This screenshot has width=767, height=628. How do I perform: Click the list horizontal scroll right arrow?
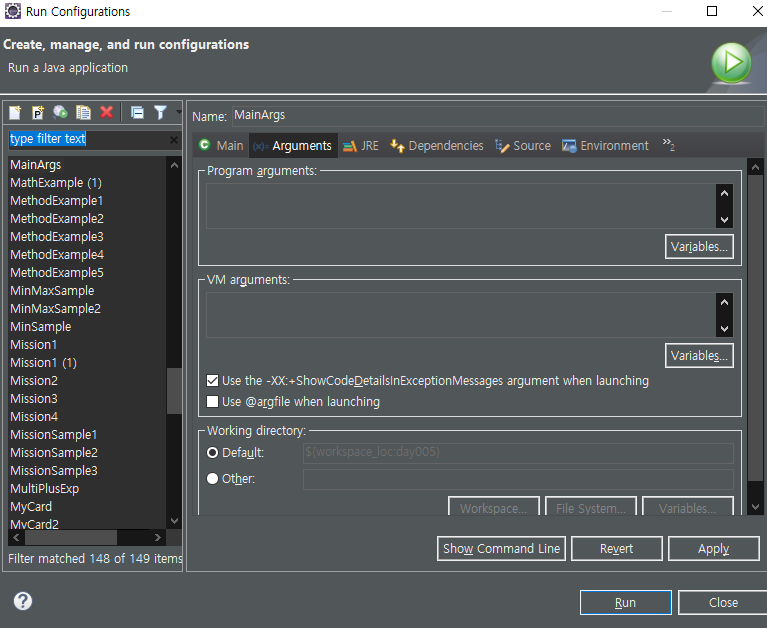click(x=158, y=538)
